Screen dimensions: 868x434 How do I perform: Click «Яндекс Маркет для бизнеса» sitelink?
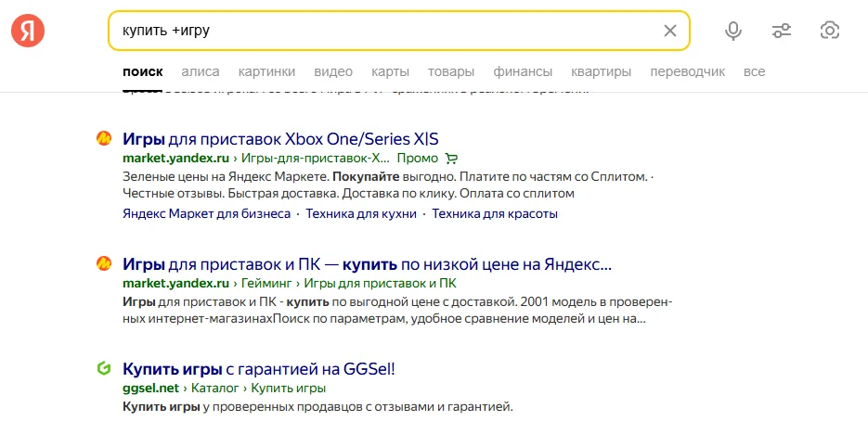pos(206,213)
